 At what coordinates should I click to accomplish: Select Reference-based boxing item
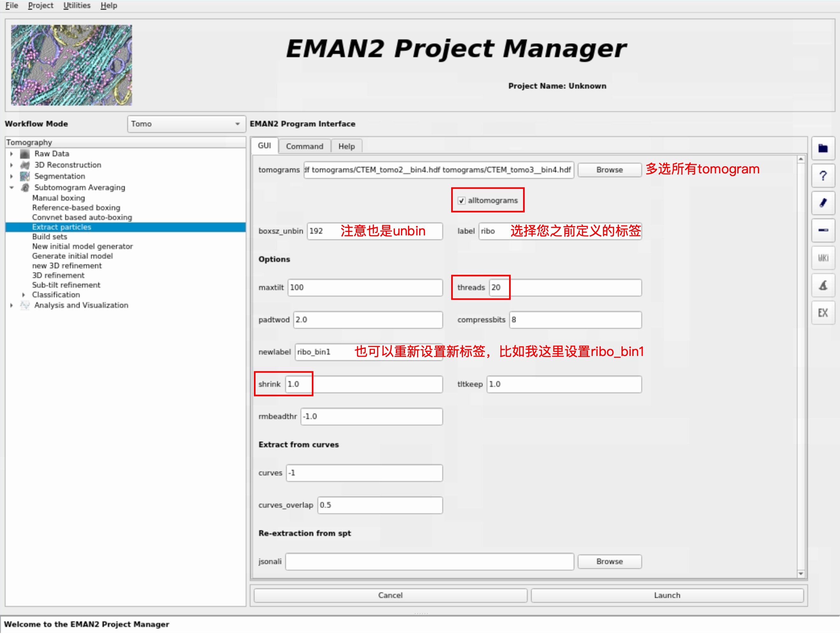click(x=76, y=208)
